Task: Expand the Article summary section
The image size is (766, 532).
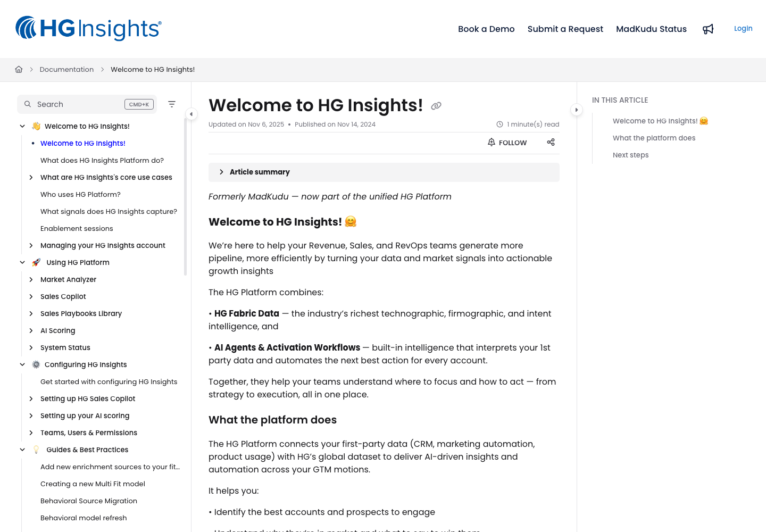Action: (384, 172)
